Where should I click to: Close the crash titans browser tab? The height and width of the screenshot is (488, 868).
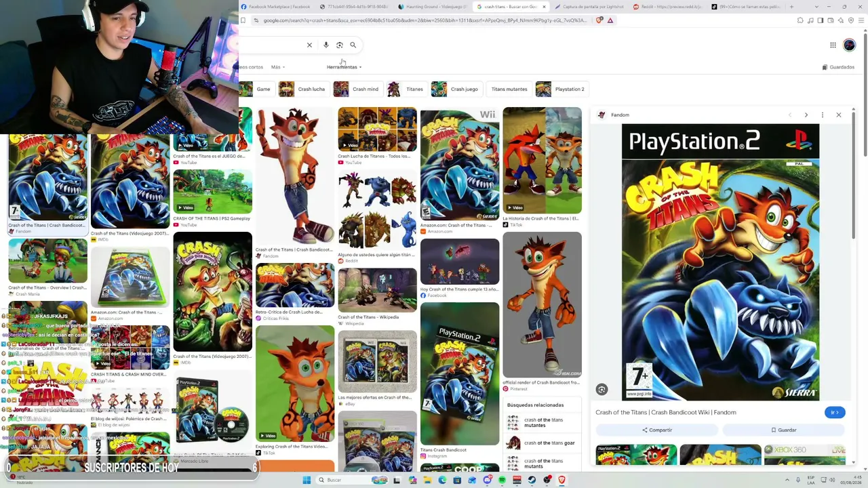544,7
